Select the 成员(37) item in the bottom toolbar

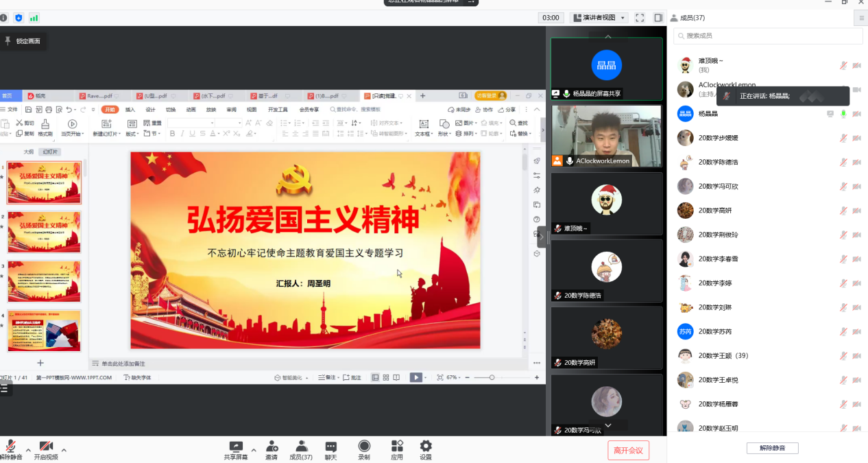301,447
